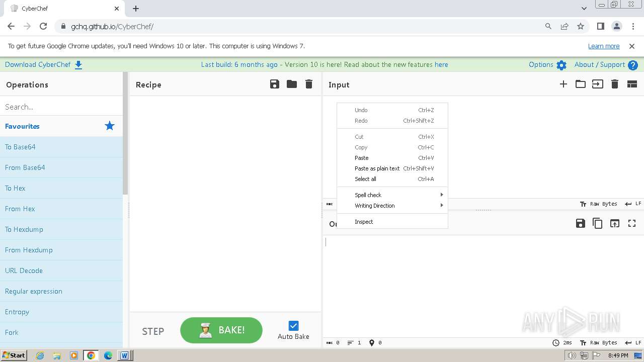This screenshot has width=644, height=362.
Task: Choose Copy in context menu
Action: (392, 147)
